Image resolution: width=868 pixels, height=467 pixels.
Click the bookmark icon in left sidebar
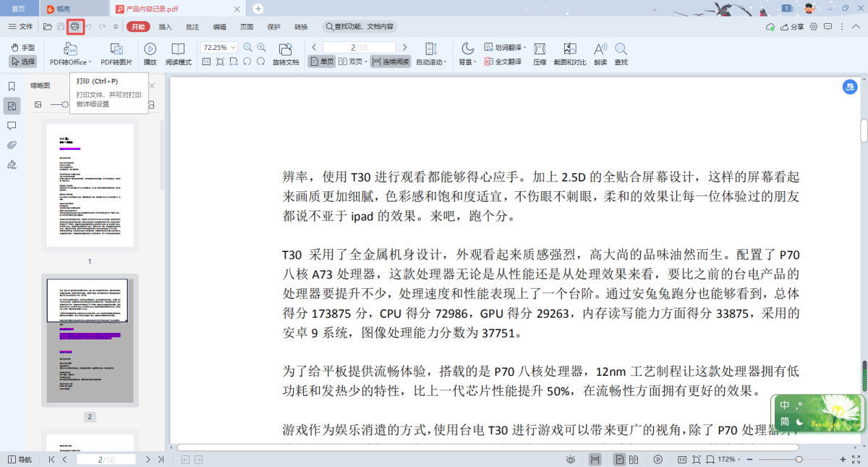click(12, 86)
